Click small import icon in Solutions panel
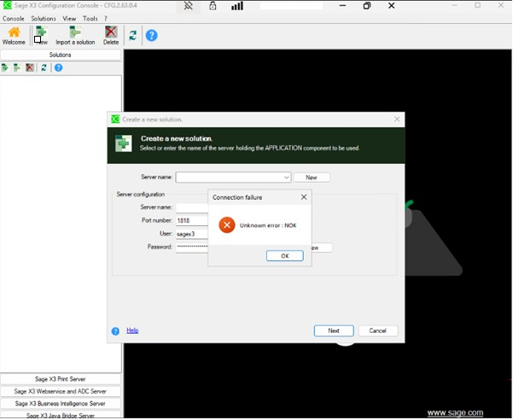Viewport: 513px width, 420px height. coord(17,67)
